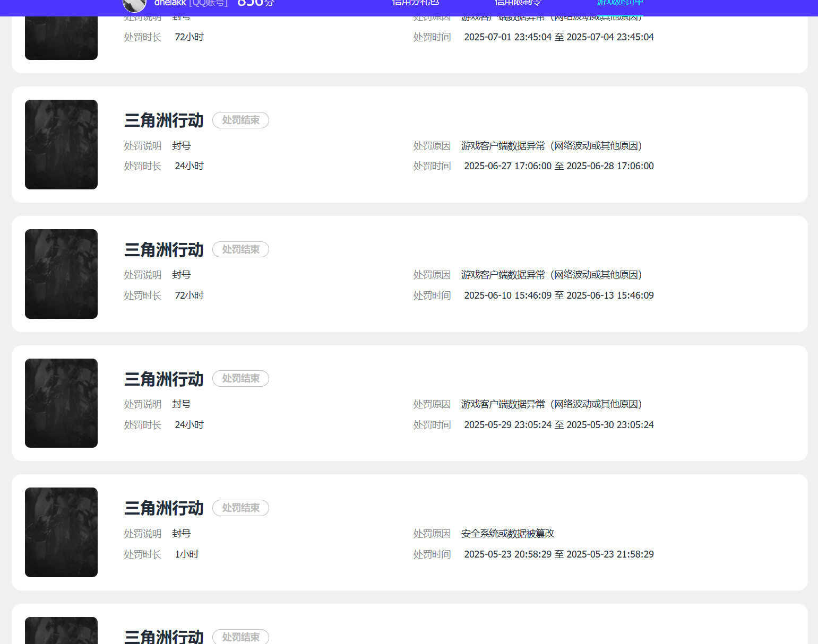Click the 处罚结束 badge on the 2025-06-10 card
The height and width of the screenshot is (644, 818).
tap(240, 249)
